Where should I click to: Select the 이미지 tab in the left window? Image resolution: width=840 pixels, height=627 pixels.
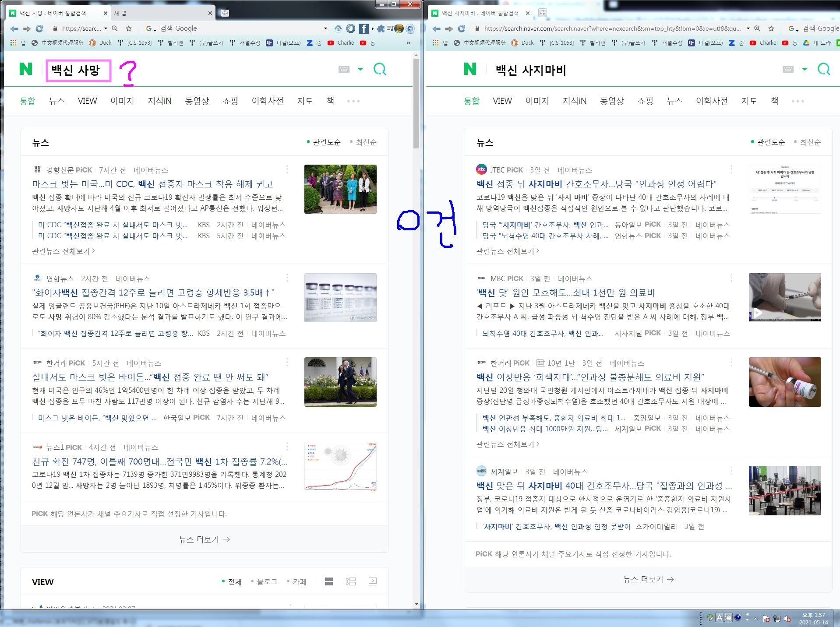pyautogui.click(x=122, y=101)
